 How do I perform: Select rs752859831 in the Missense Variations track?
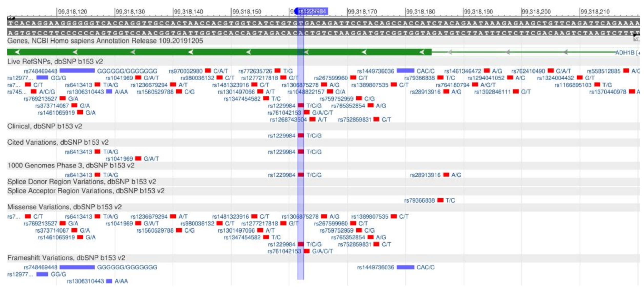[365, 244]
